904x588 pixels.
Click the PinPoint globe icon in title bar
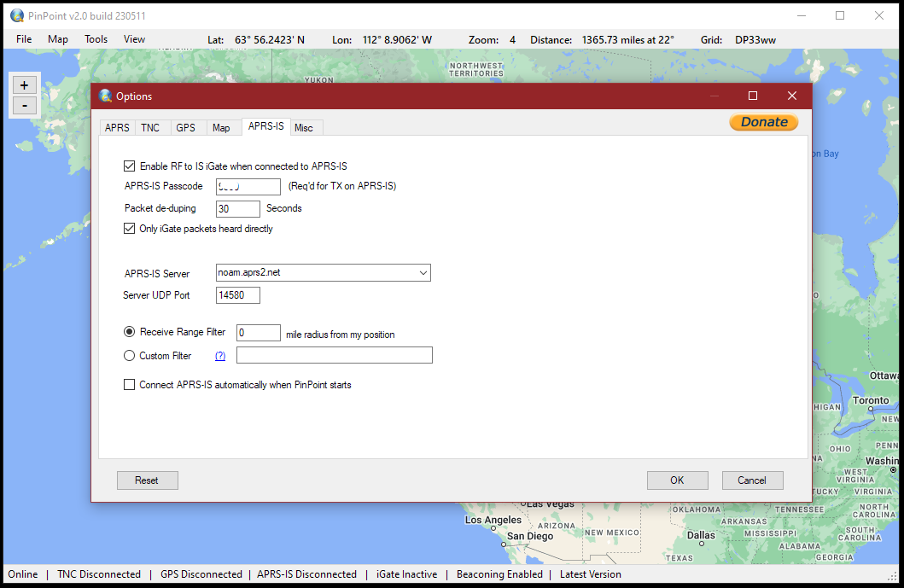pos(11,15)
